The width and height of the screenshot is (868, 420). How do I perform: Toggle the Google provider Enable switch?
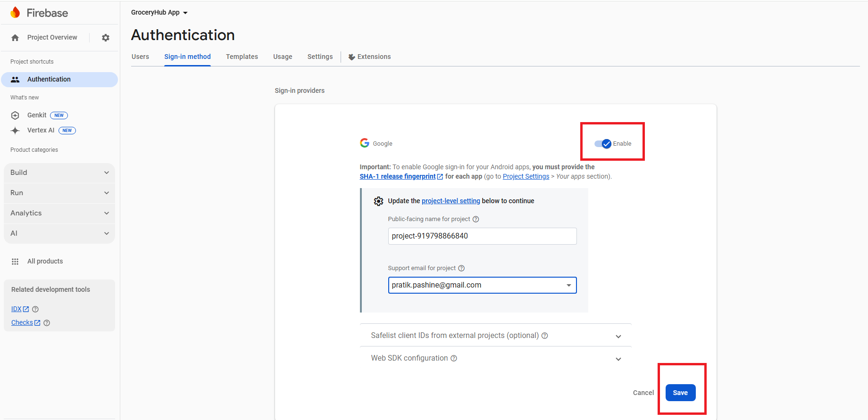pyautogui.click(x=603, y=144)
